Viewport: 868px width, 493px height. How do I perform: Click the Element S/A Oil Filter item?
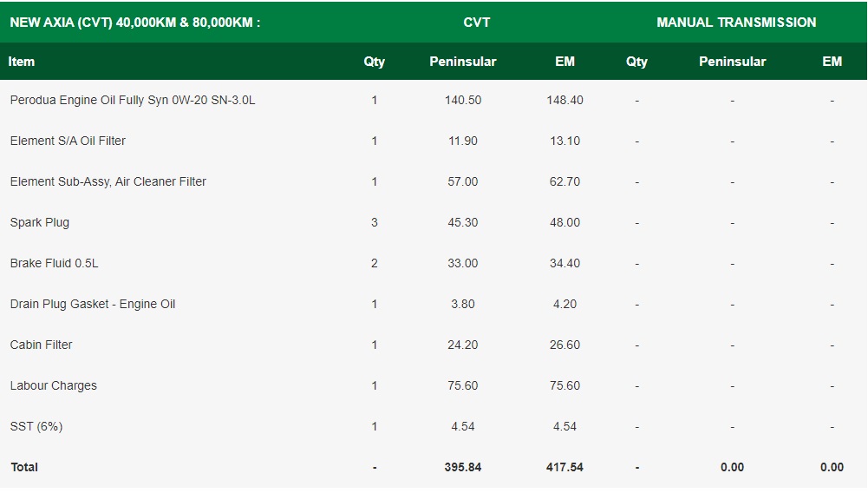point(68,141)
